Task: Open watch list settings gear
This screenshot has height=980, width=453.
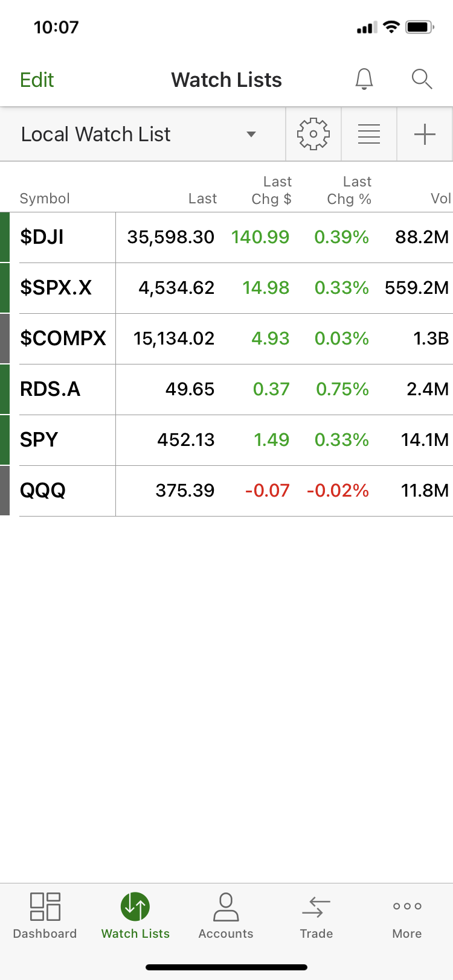Action: point(313,134)
